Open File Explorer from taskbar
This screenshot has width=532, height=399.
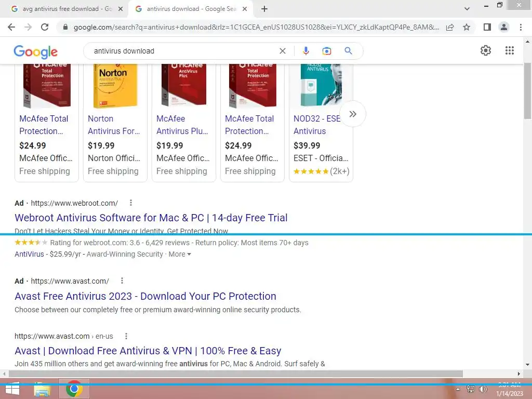pyautogui.click(x=42, y=389)
